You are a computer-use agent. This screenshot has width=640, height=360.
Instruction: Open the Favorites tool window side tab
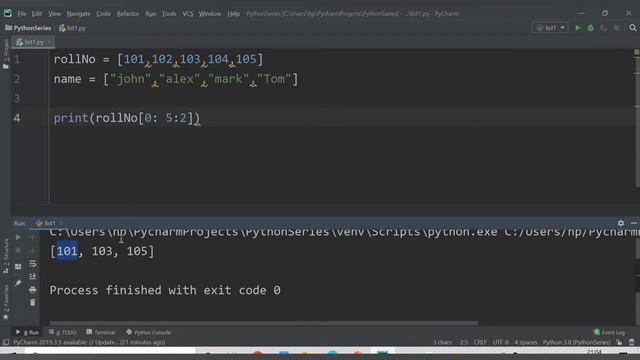point(6,302)
